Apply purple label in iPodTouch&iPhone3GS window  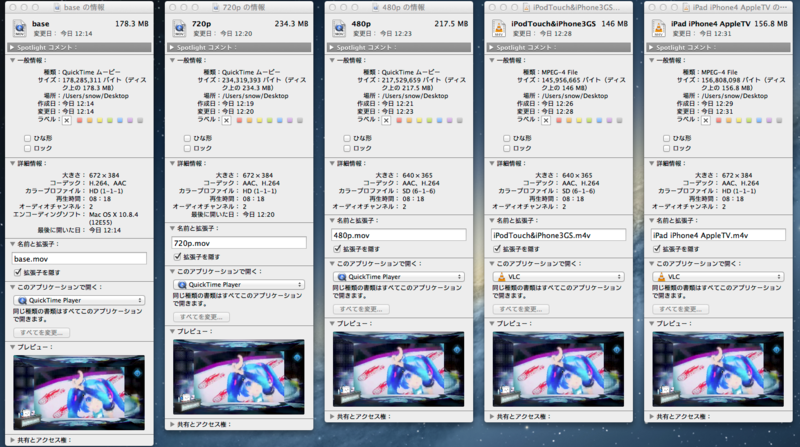[x=609, y=120]
